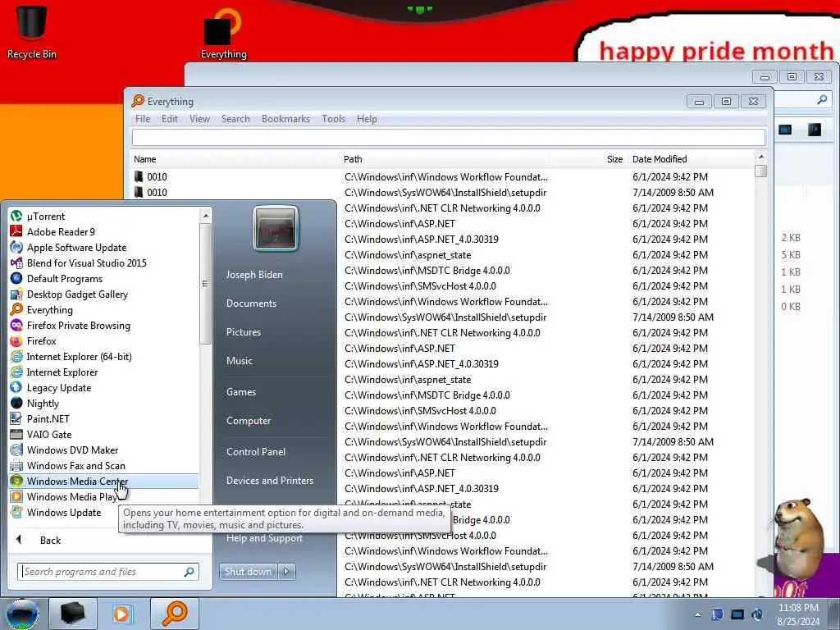Open the Search menu in Everything
840x630 pixels.
point(235,119)
